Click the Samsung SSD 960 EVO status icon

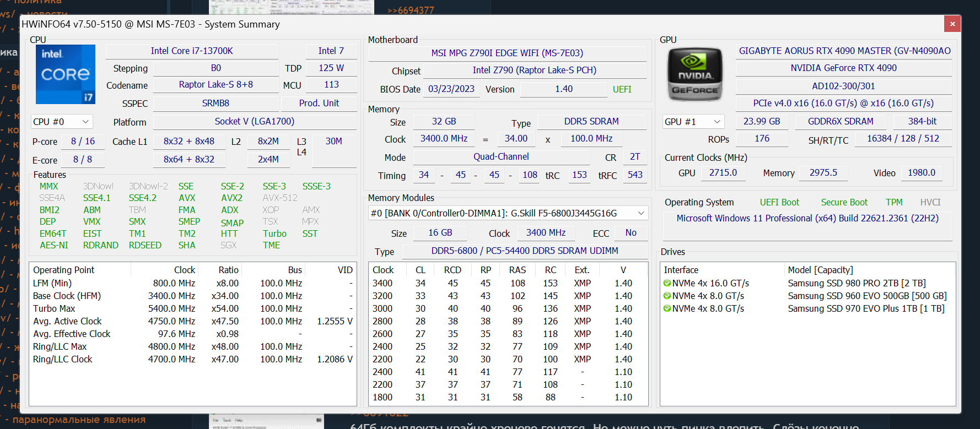667,296
